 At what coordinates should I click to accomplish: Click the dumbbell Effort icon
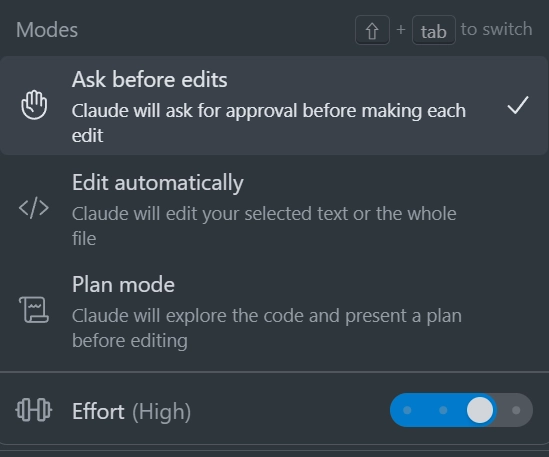click(x=34, y=410)
